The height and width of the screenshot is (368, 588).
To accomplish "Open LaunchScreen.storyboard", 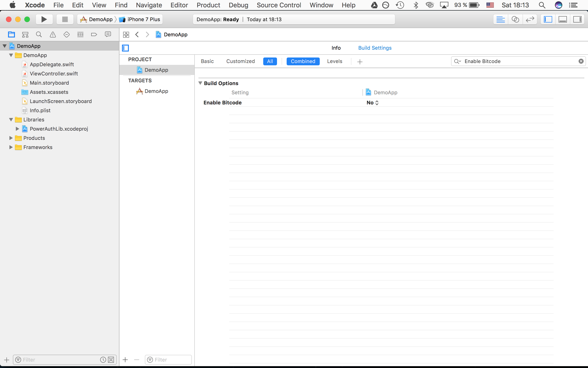I will click(x=61, y=101).
